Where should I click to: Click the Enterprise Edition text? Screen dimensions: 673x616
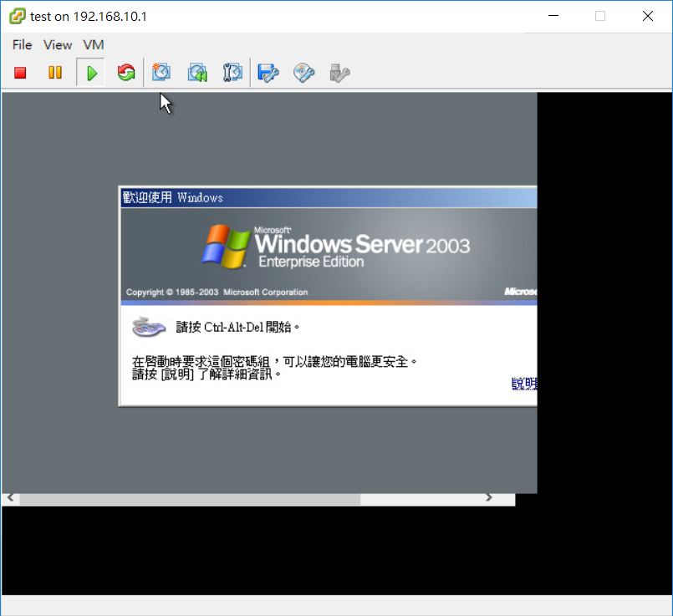[x=311, y=262]
